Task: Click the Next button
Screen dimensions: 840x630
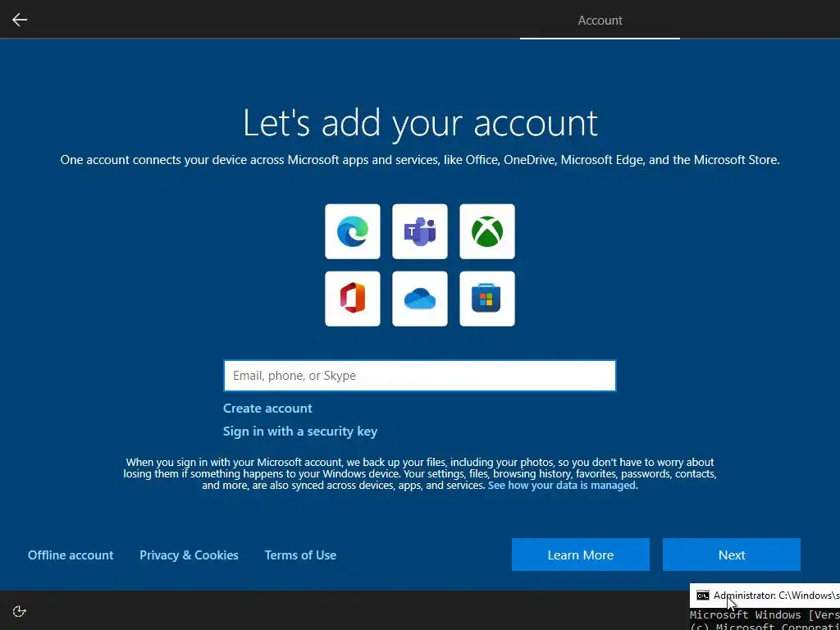Action: pyautogui.click(x=732, y=555)
